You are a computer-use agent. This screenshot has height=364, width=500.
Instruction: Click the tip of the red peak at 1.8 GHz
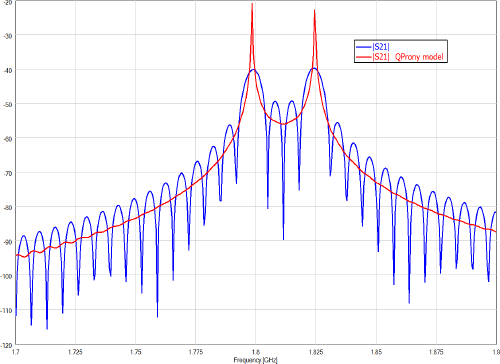(x=252, y=4)
